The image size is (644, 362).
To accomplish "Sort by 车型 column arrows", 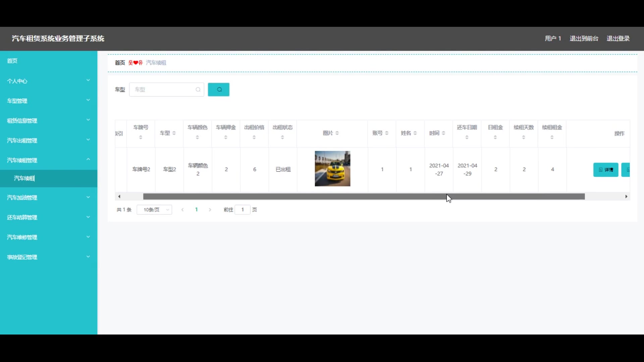I will pos(174,133).
